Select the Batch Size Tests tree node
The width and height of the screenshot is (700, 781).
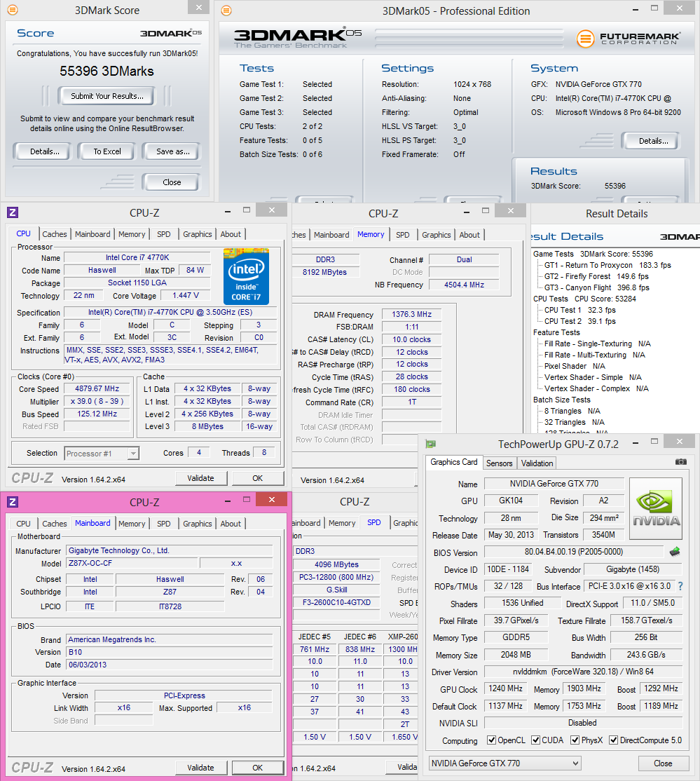click(561, 400)
